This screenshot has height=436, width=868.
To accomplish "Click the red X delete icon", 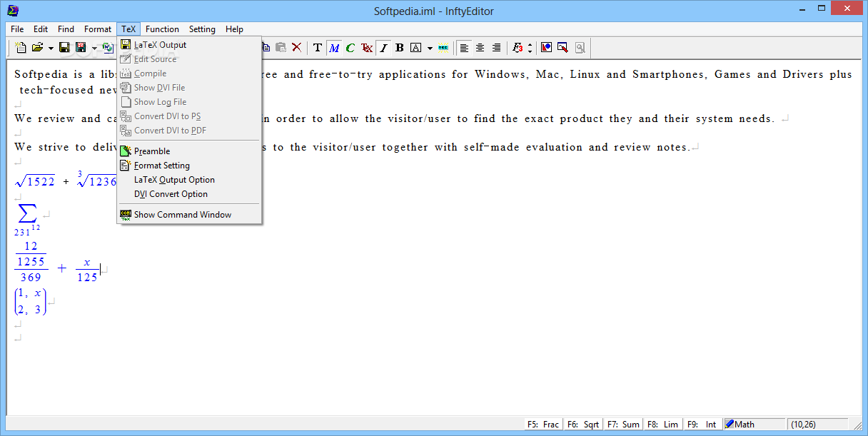I will click(x=296, y=48).
